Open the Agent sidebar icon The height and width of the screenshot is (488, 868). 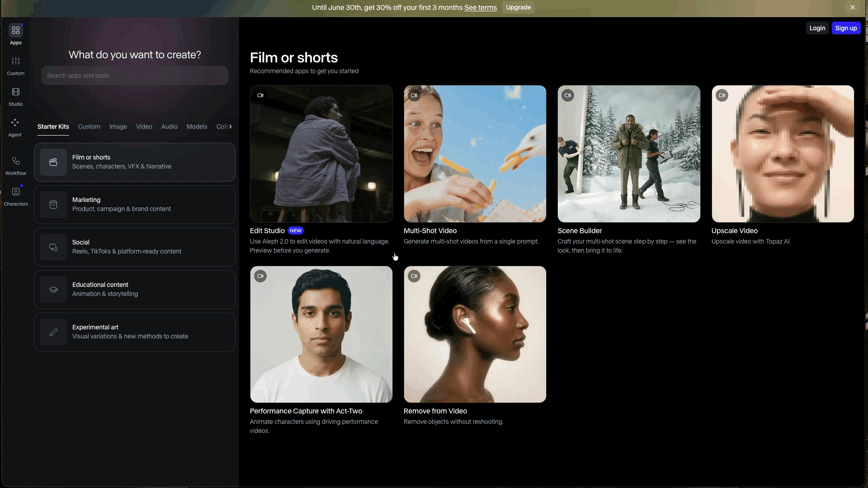[x=15, y=122]
